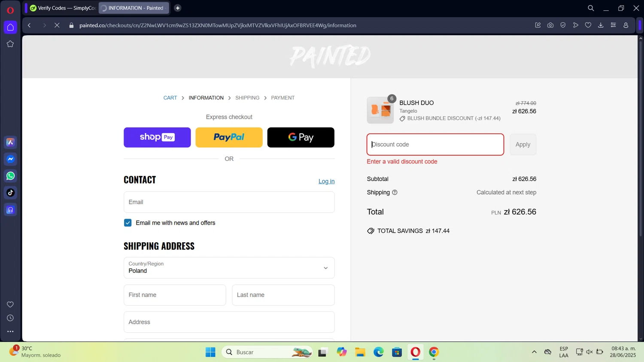Focus the Address field

click(229, 322)
